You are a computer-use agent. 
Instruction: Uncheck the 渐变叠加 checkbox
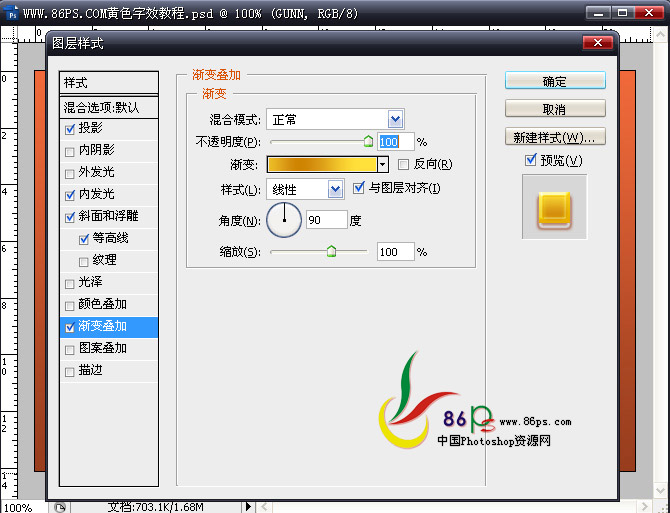coord(70,328)
